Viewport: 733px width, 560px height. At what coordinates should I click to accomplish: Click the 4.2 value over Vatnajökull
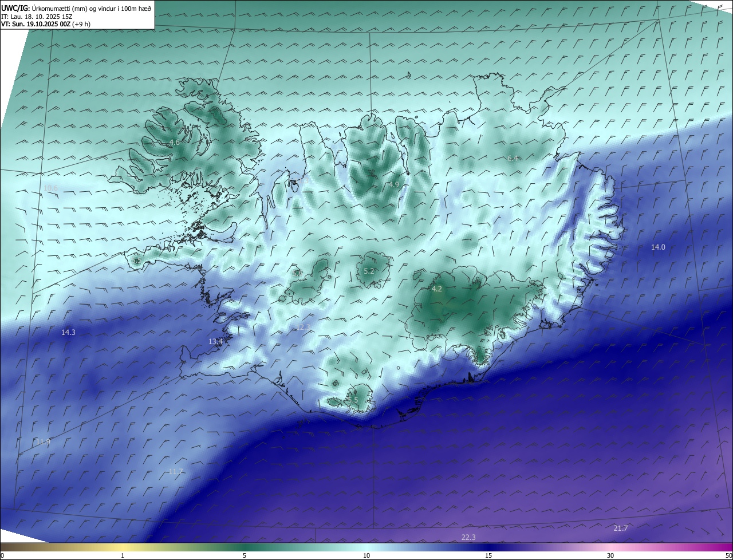[x=436, y=289]
